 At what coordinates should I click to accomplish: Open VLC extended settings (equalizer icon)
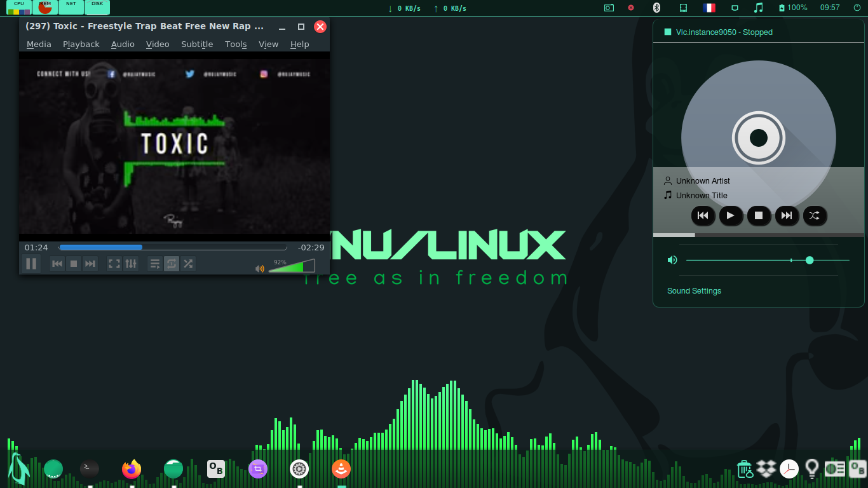(x=130, y=264)
